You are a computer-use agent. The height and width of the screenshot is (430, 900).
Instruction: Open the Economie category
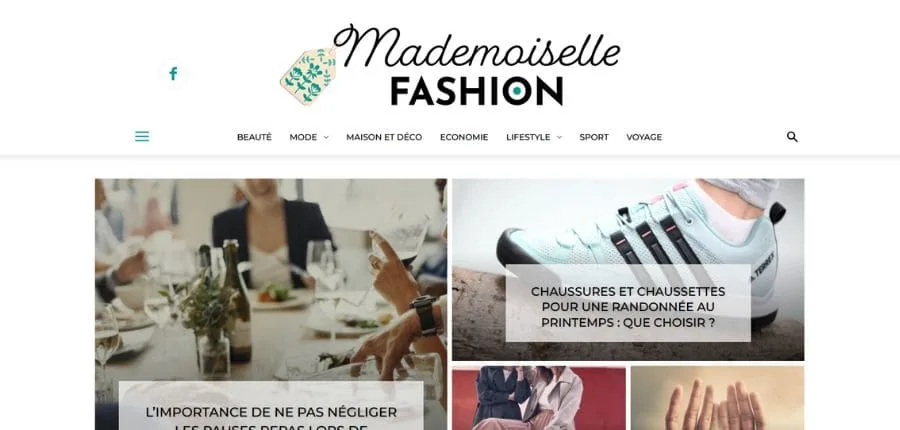[x=464, y=137]
